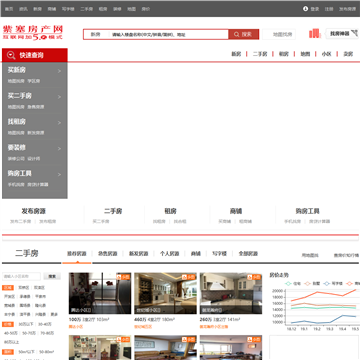The image size is (360, 360).
Task: Expand the 购房工具 sidebar arrow
Action: click(59, 174)
